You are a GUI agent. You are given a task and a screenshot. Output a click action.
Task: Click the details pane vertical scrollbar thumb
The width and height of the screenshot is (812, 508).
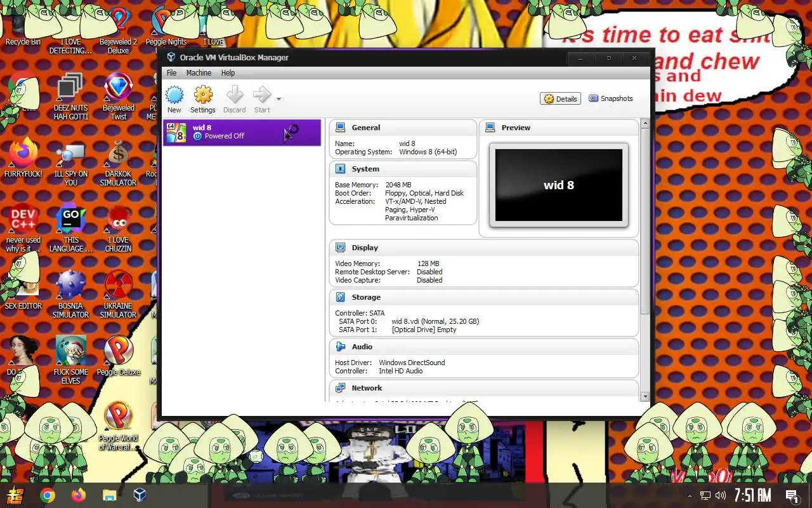point(645,221)
